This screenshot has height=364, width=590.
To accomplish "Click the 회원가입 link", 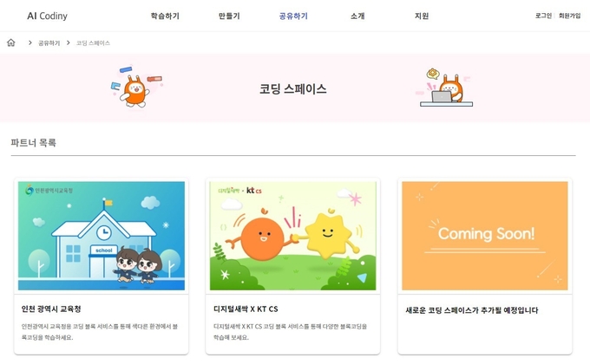I will [570, 16].
